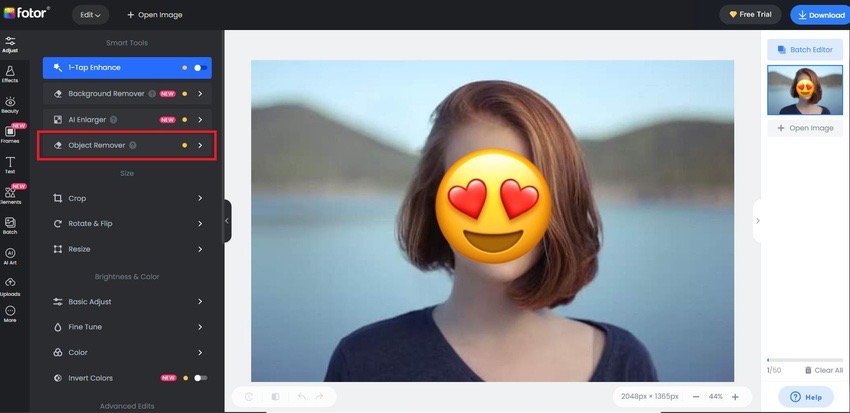Toggle the Invert Colors switch
Viewport: 850px width, 413px height.
coord(201,378)
